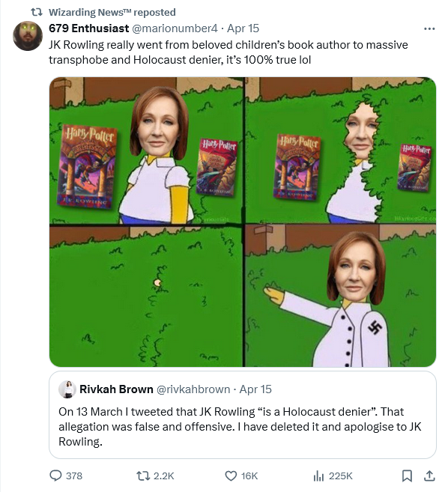This screenshot has height=492, width=448.
Task: Open the 679 Enthusiast display name
Action: pyautogui.click(x=89, y=28)
